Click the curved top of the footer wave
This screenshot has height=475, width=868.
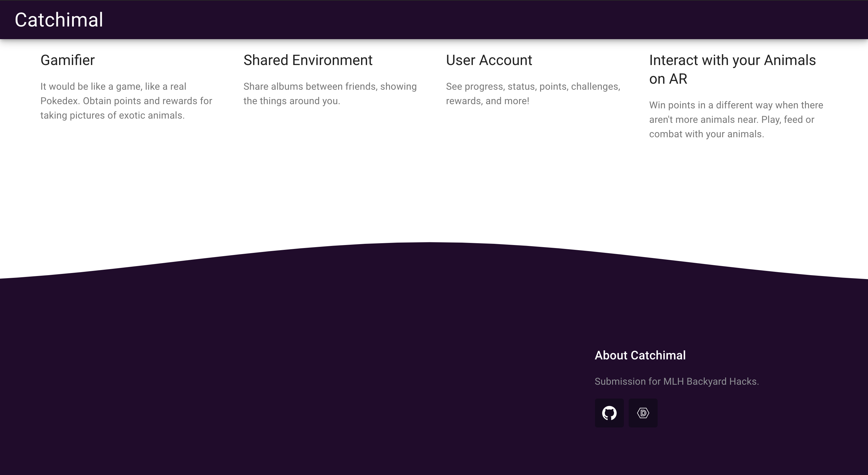click(x=429, y=247)
